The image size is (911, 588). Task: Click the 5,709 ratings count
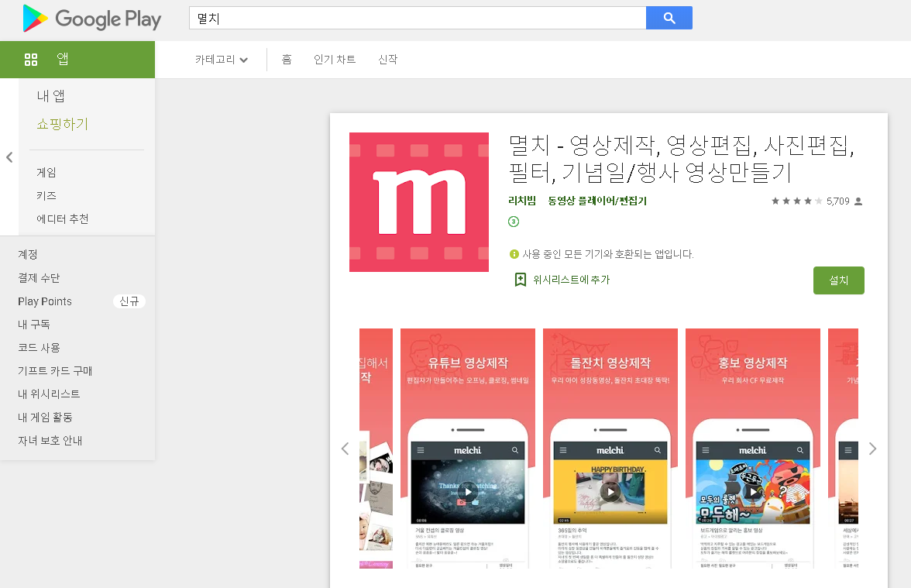pyautogui.click(x=838, y=201)
